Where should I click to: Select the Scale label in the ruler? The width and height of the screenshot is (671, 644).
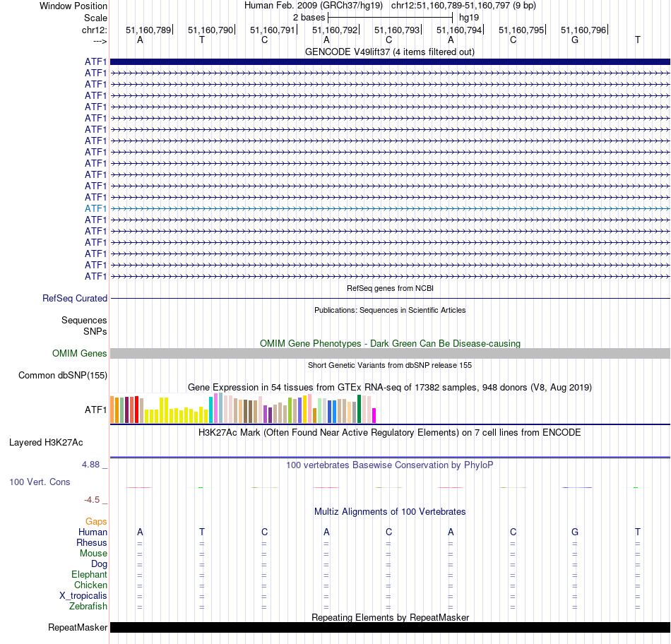95,18
